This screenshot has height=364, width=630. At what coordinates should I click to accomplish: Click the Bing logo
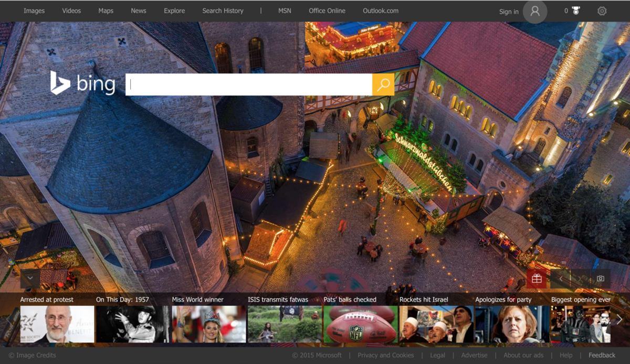(82, 83)
